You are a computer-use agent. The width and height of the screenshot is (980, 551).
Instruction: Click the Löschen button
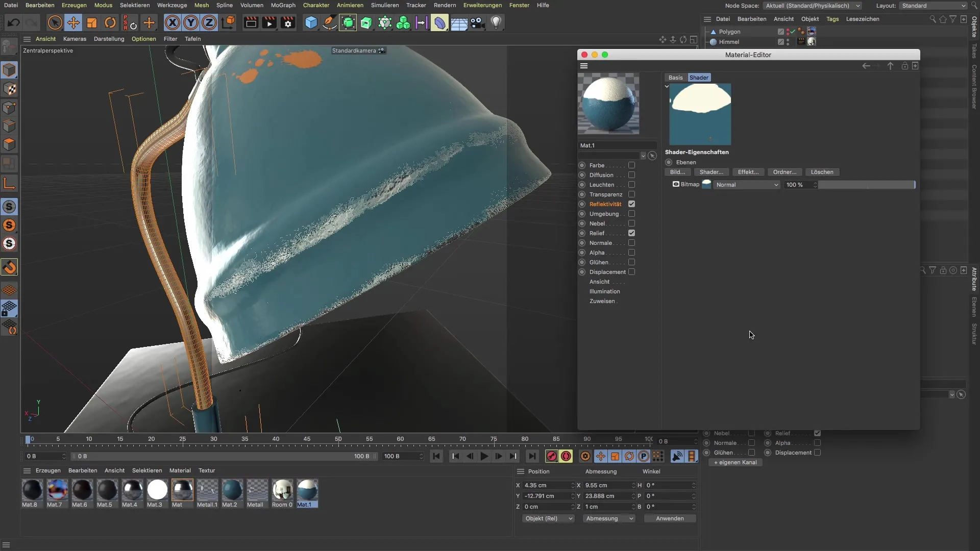[x=822, y=172]
